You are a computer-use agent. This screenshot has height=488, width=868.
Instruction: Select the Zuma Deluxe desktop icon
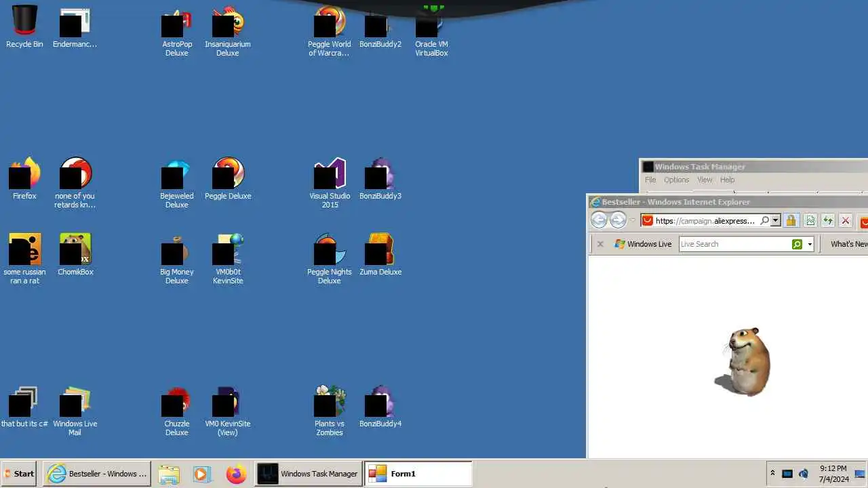[380, 255]
